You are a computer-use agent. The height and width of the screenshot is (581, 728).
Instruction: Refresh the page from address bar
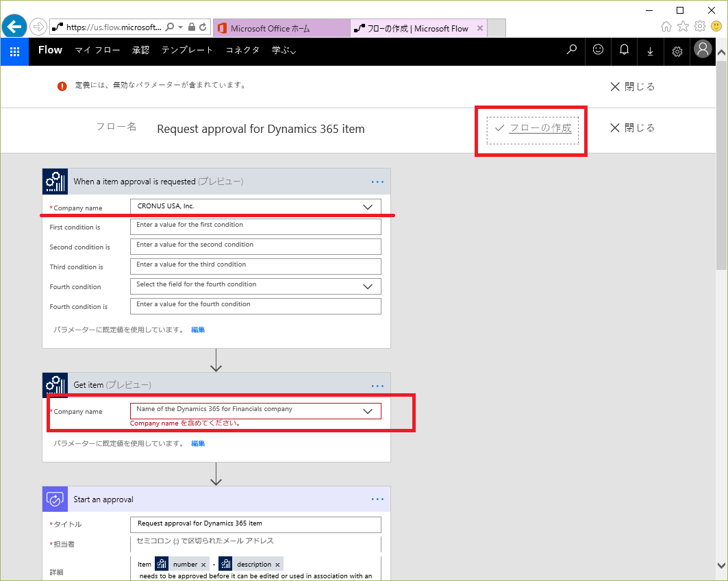203,27
